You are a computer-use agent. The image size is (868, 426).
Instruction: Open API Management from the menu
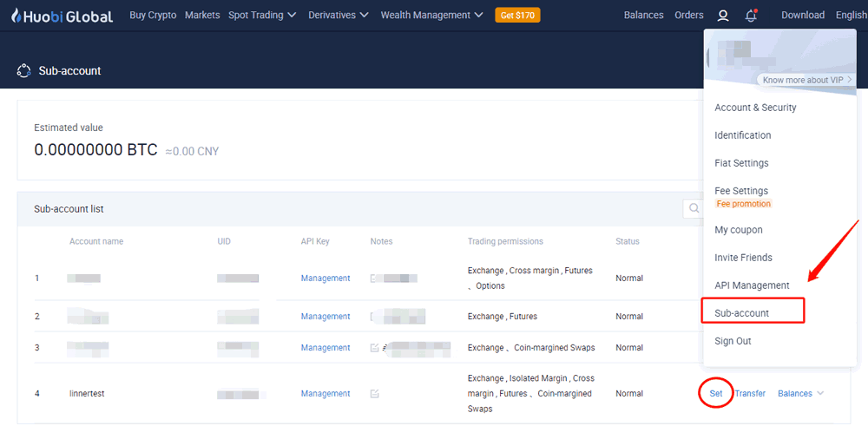[752, 285]
